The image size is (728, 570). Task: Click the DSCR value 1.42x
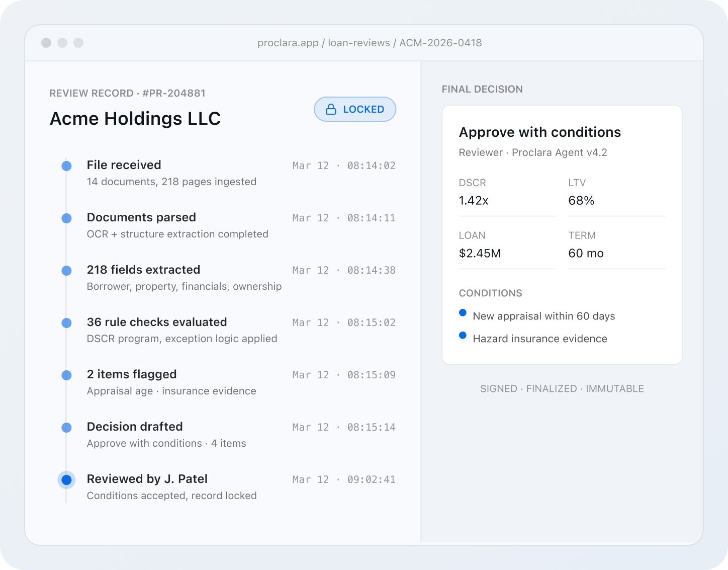[x=474, y=201]
